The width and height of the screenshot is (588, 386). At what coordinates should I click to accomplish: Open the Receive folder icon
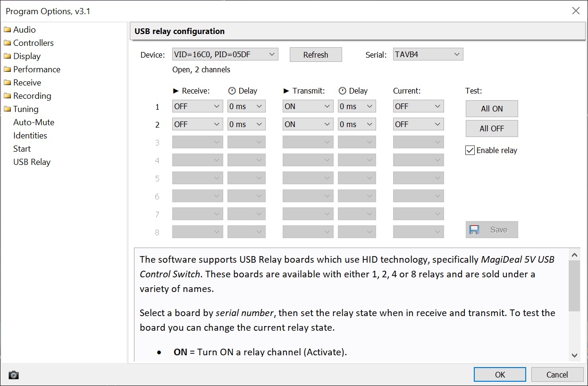pyautogui.click(x=7, y=83)
